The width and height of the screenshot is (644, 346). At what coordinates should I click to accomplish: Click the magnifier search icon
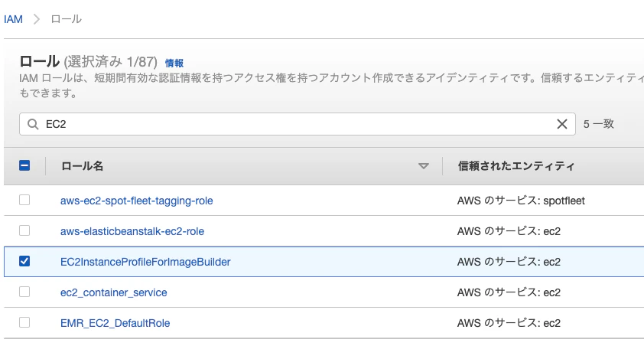[x=33, y=124]
